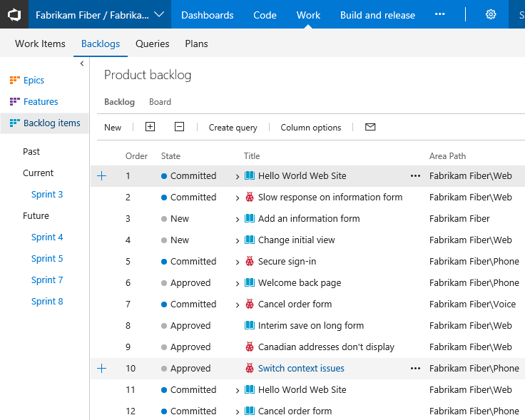525x420 pixels.
Task: Open the settings gear icon
Action: click(491, 14)
